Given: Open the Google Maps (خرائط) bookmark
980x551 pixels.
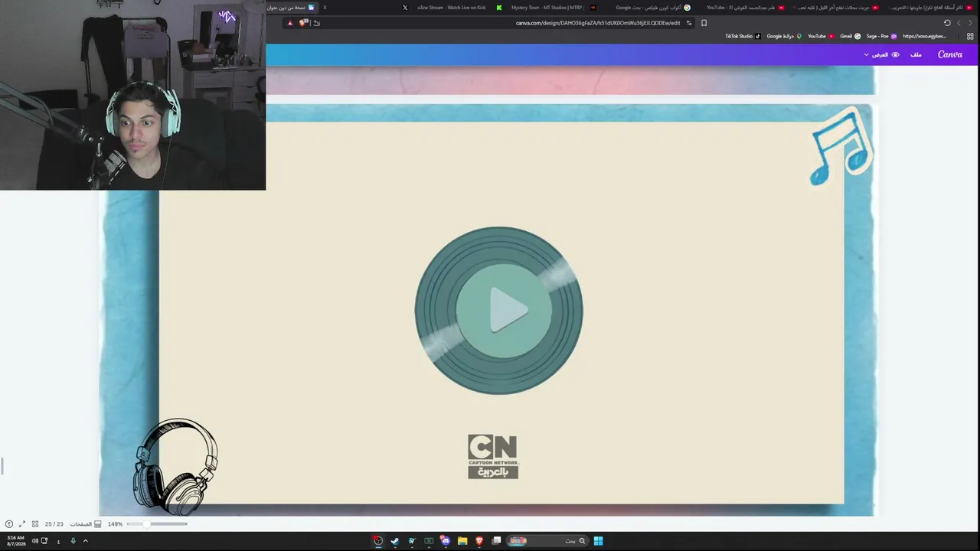Looking at the screenshot, I should [784, 36].
